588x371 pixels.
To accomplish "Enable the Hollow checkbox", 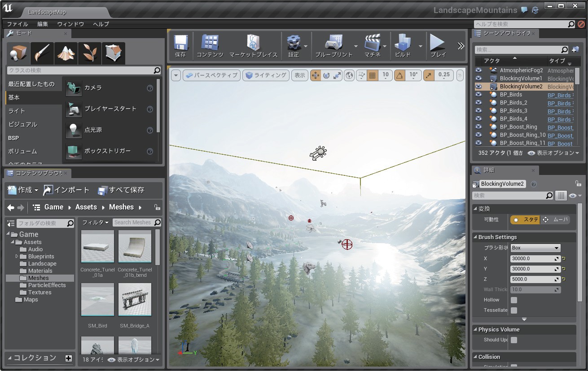I will click(x=514, y=300).
